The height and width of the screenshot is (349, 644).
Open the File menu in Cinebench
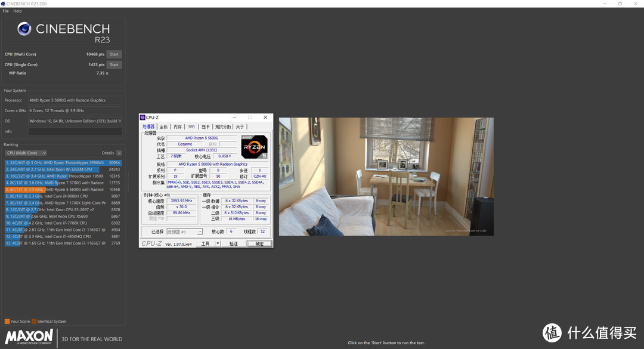(x=5, y=11)
